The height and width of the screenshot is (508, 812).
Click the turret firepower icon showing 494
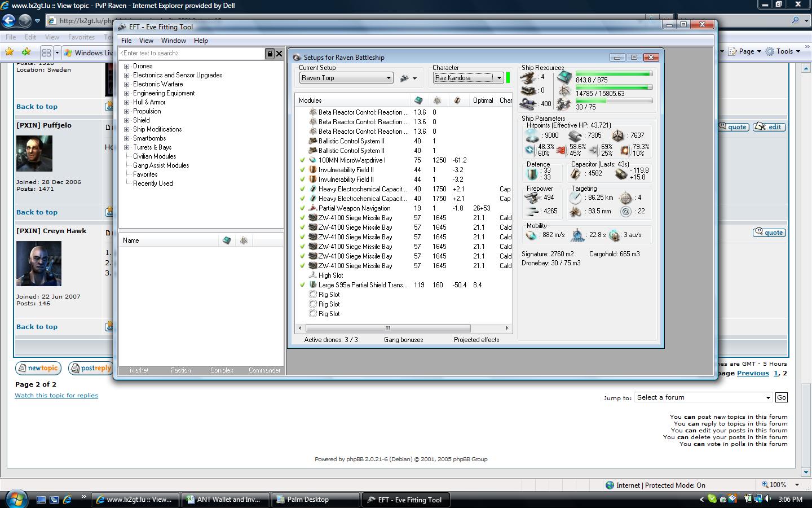pos(533,198)
